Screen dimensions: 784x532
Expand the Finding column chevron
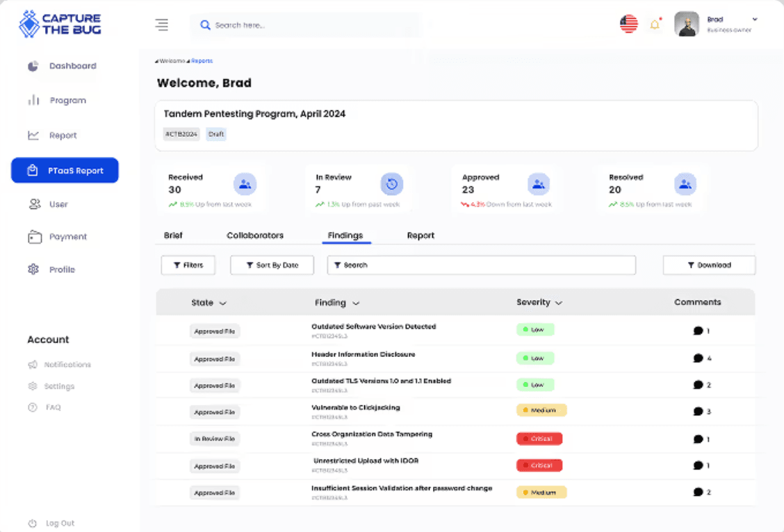pyautogui.click(x=356, y=304)
